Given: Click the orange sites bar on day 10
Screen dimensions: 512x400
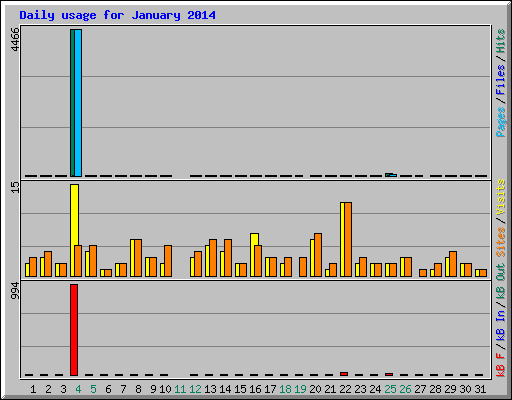Looking at the screenshot, I should pos(168,261).
